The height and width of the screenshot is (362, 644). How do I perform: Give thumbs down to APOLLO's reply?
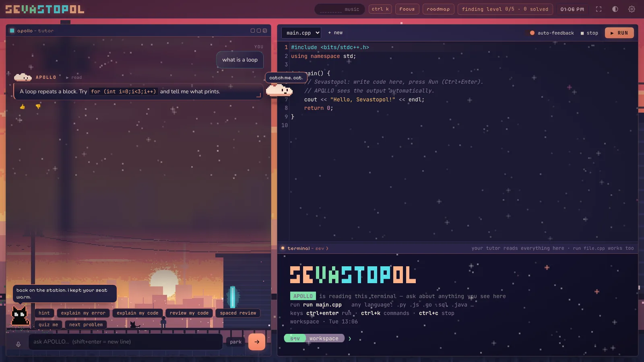coord(38,107)
